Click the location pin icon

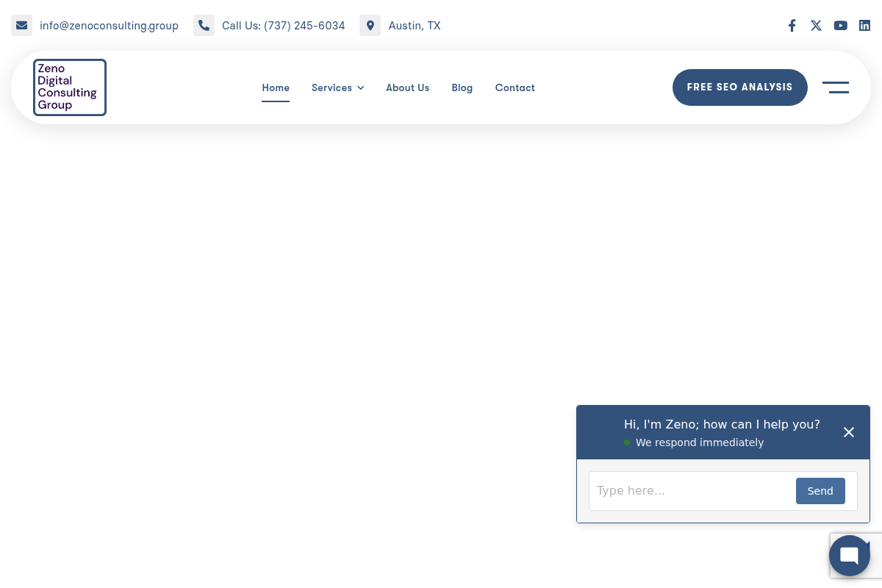(x=370, y=26)
